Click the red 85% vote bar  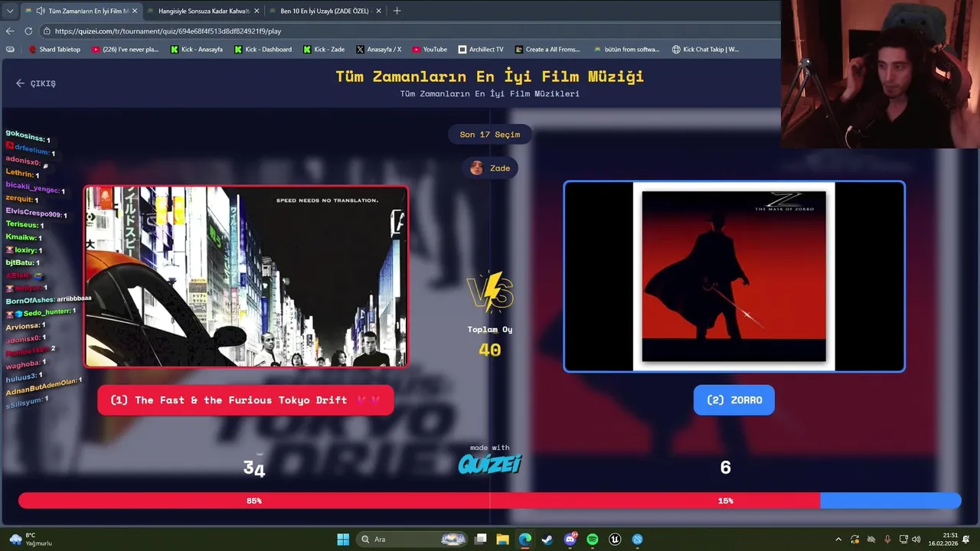pyautogui.click(x=419, y=500)
